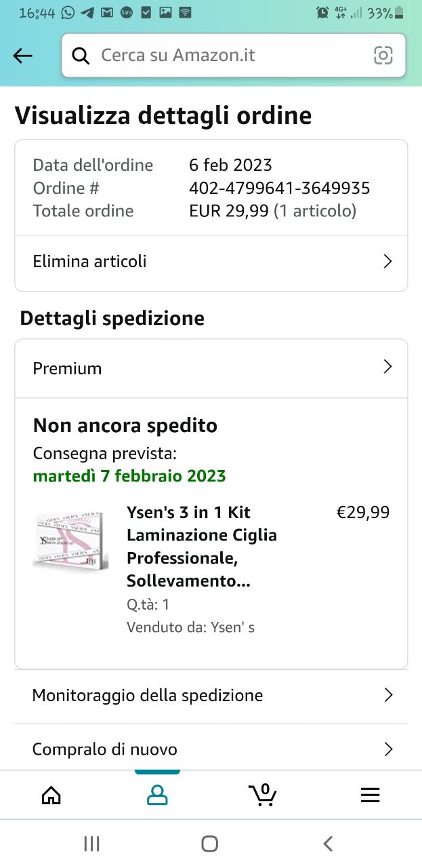This screenshot has width=422, height=868.
Task: Go to the Home tab icon
Action: pos(51,795)
